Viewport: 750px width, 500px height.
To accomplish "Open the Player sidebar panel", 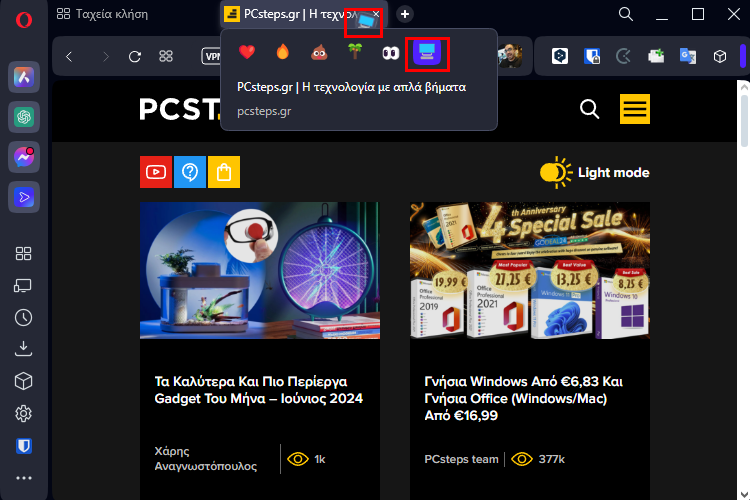I will (24, 197).
